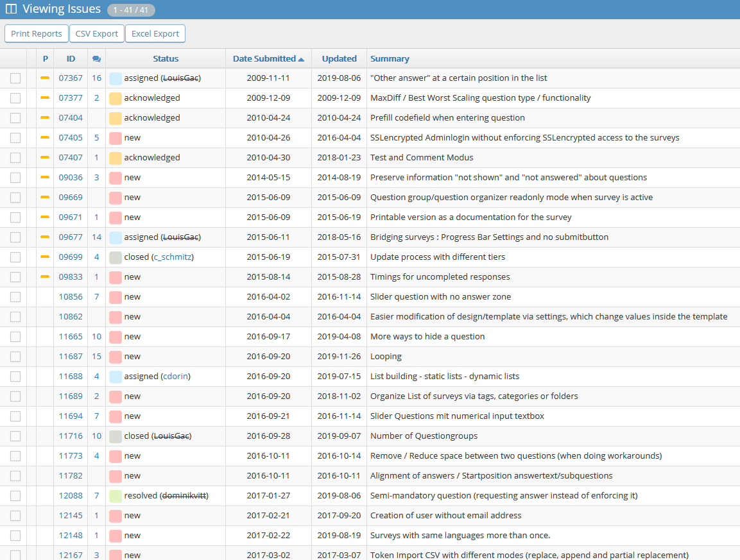Image resolution: width=740 pixels, height=560 pixels.
Task: Click the priority icon for issue 07367
Action: pos(45,78)
